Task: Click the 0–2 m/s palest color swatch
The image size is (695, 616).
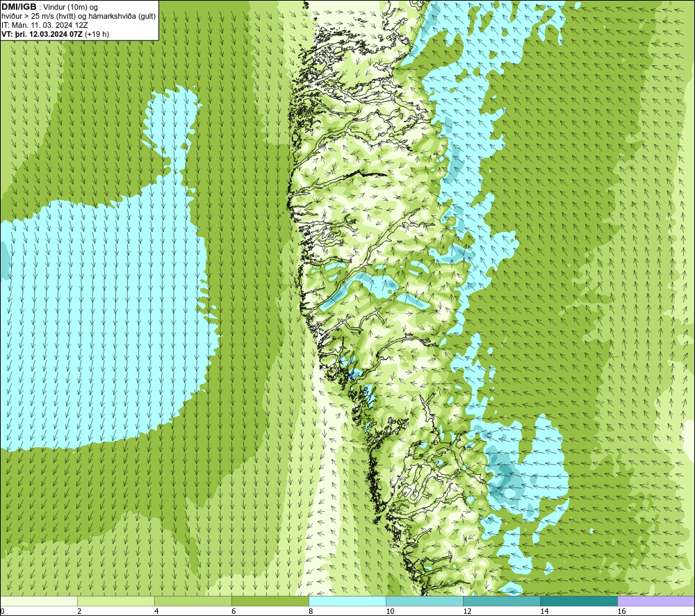Action: (38, 601)
